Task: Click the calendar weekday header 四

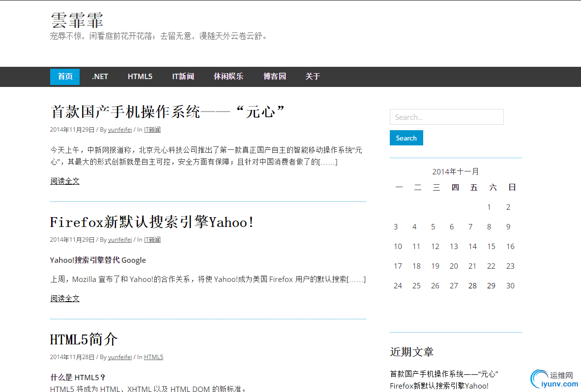Action: 455,187
